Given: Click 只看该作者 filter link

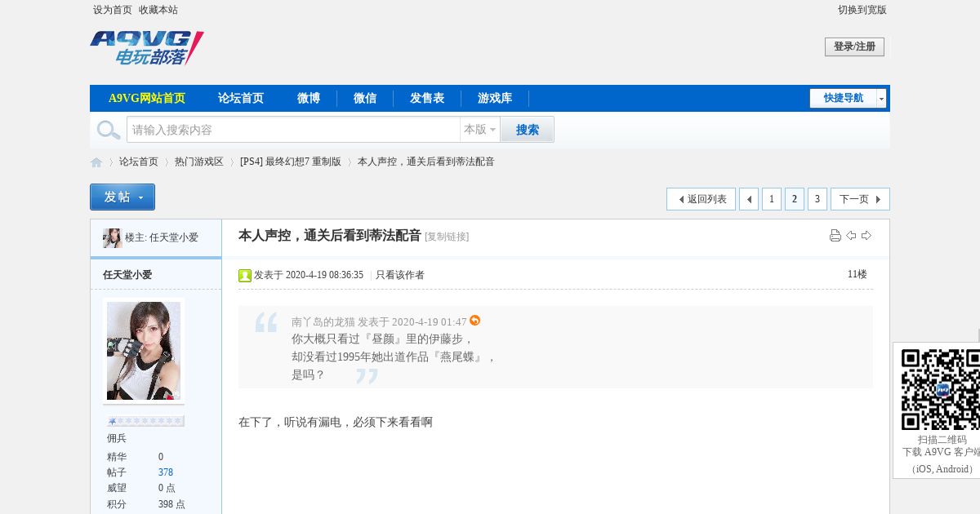Looking at the screenshot, I should point(400,275).
